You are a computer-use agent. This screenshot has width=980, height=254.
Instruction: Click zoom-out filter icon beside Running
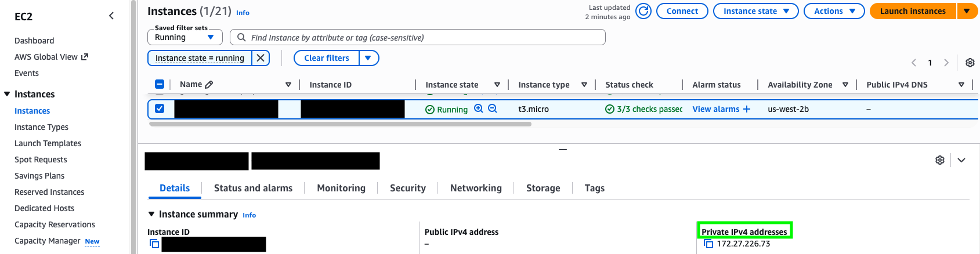coord(493,108)
